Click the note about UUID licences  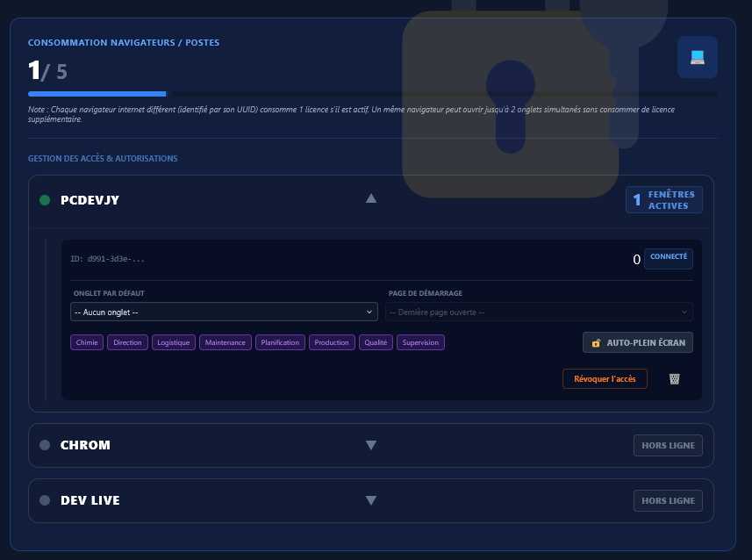[x=351, y=114]
